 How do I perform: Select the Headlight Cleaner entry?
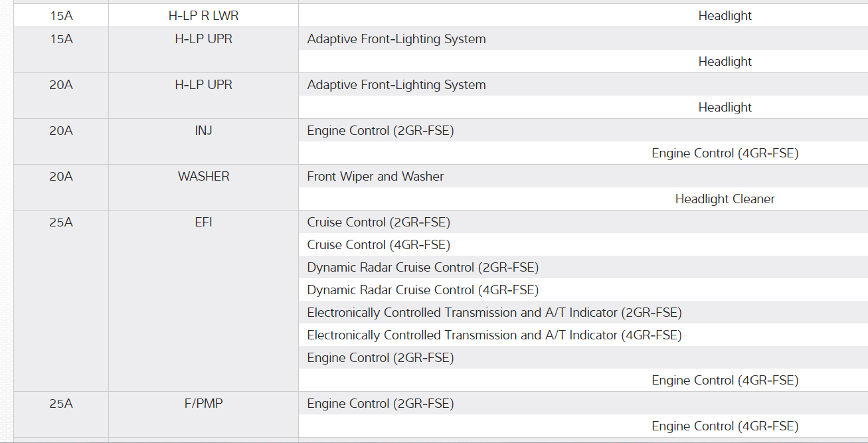pyautogui.click(x=725, y=199)
